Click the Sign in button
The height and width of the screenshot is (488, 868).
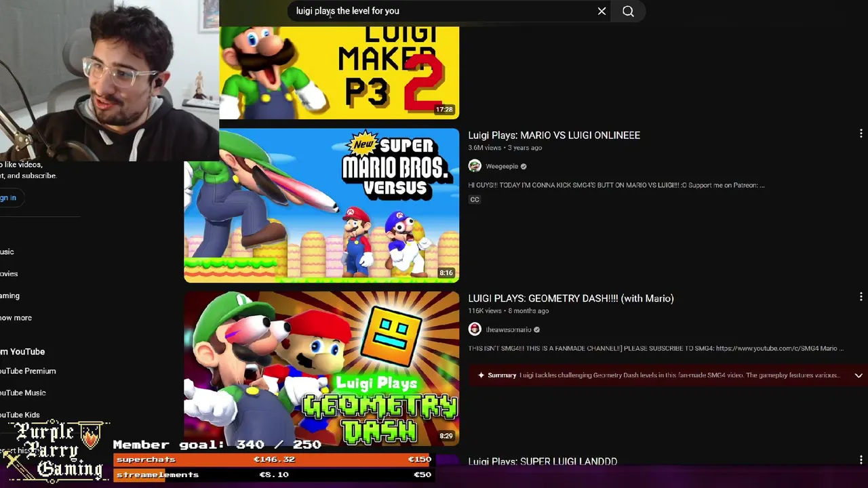click(8, 197)
